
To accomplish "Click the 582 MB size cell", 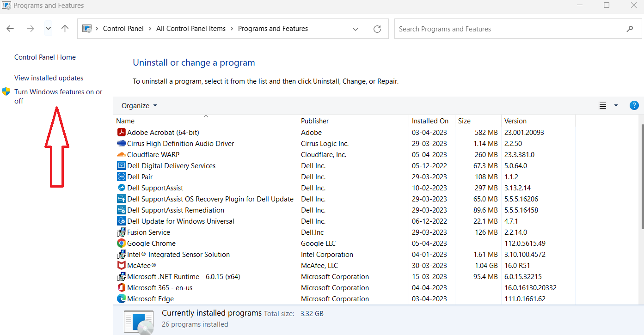I will pos(486,133).
